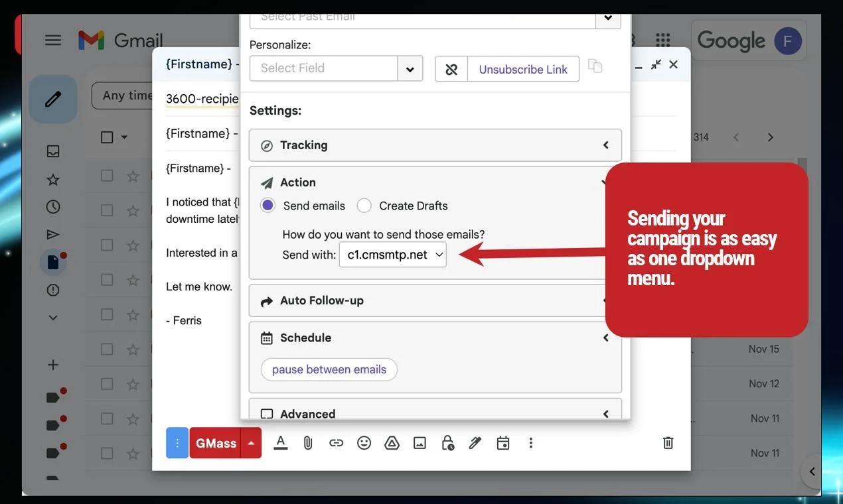Expand More labels chevron in sidebar
The image size is (843, 504).
click(x=53, y=318)
